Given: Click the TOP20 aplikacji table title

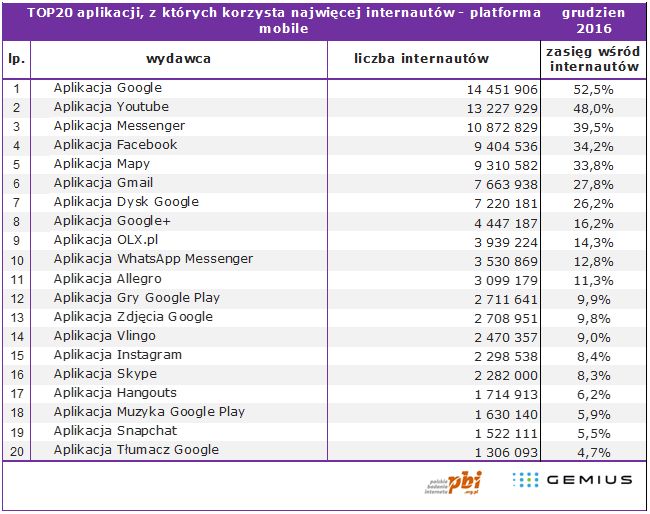Looking at the screenshot, I should pos(284,20).
